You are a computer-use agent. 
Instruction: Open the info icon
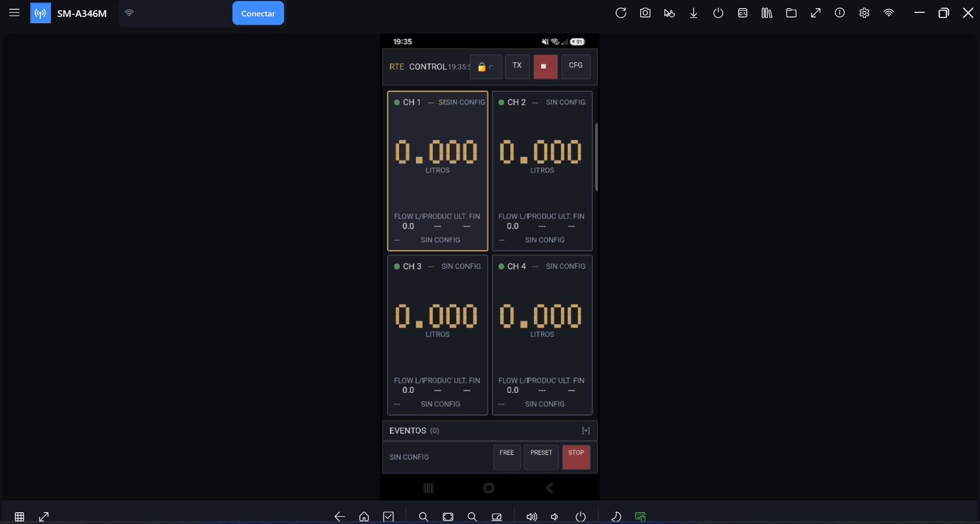coord(840,13)
